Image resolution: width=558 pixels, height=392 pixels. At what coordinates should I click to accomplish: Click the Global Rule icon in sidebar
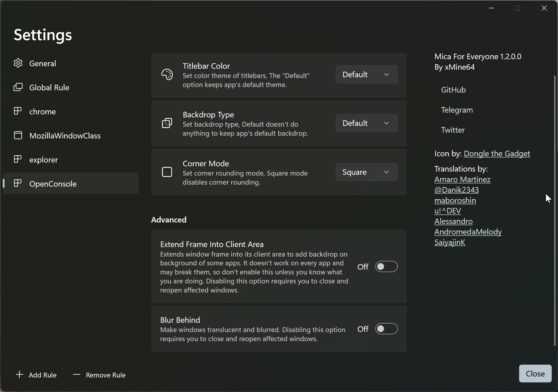18,87
